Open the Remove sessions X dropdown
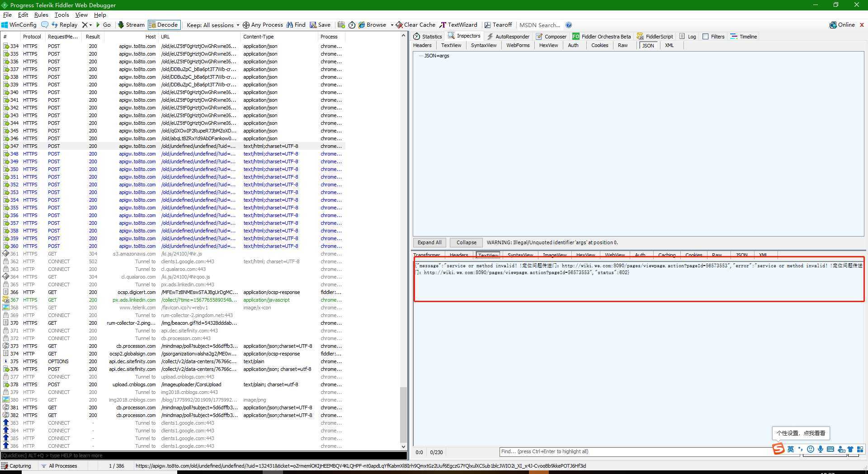 pyautogui.click(x=87, y=25)
